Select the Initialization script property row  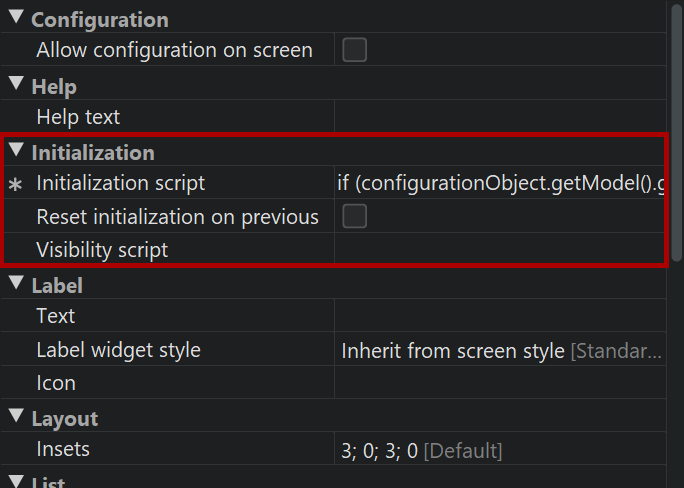[120, 183]
